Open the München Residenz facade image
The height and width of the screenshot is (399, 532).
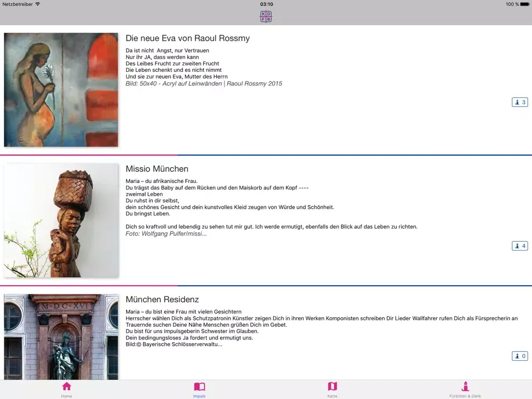point(61,337)
